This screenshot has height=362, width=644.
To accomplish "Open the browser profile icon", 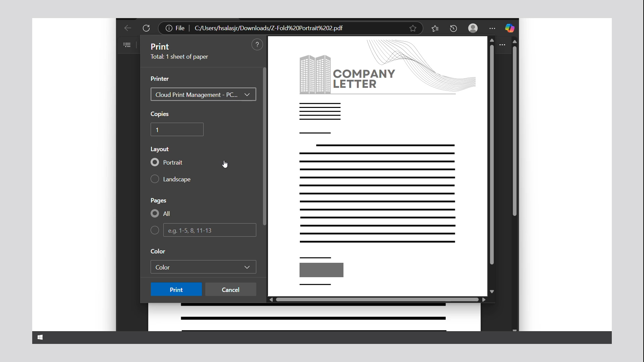I will tap(473, 28).
